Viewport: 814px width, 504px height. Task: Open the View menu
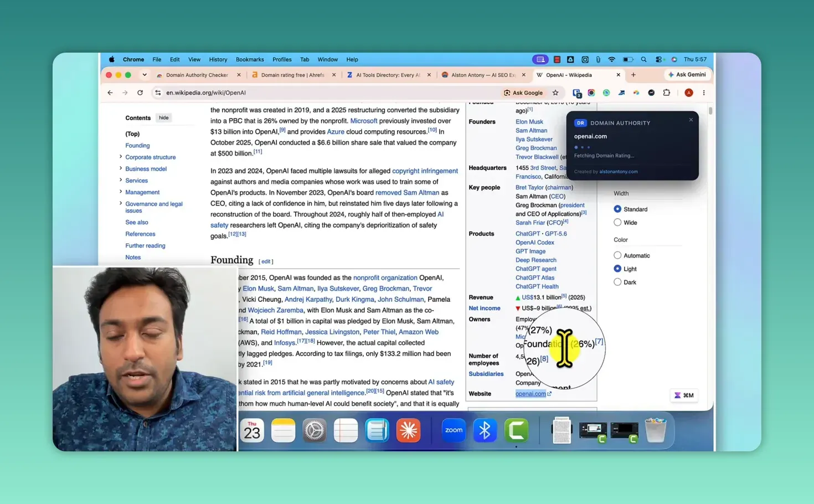194,59
